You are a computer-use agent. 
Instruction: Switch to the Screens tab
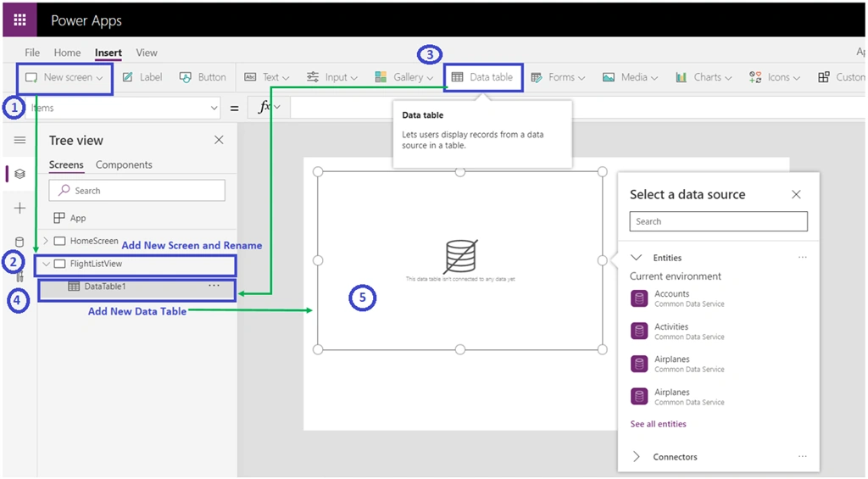[66, 165]
